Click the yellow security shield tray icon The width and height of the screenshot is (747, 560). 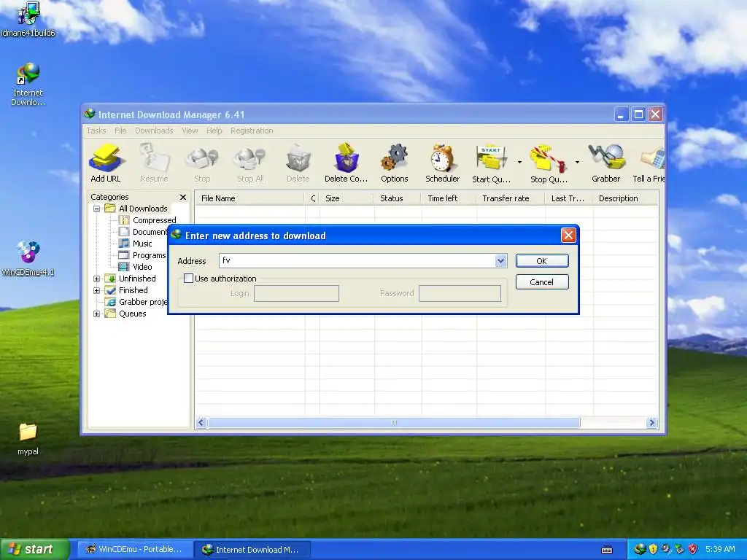pyautogui.click(x=653, y=549)
